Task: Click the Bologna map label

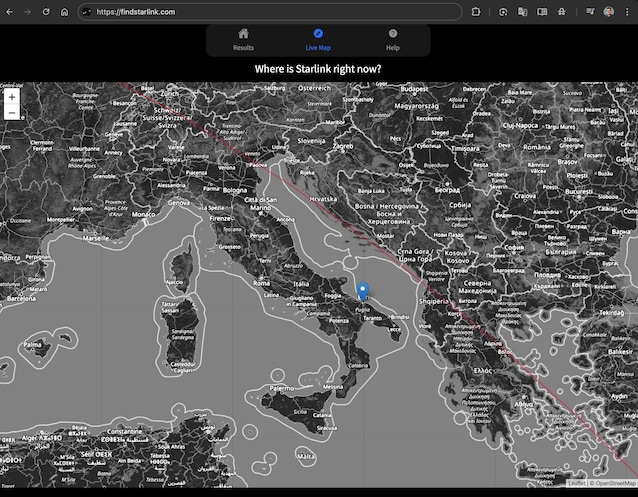Action: (x=235, y=190)
